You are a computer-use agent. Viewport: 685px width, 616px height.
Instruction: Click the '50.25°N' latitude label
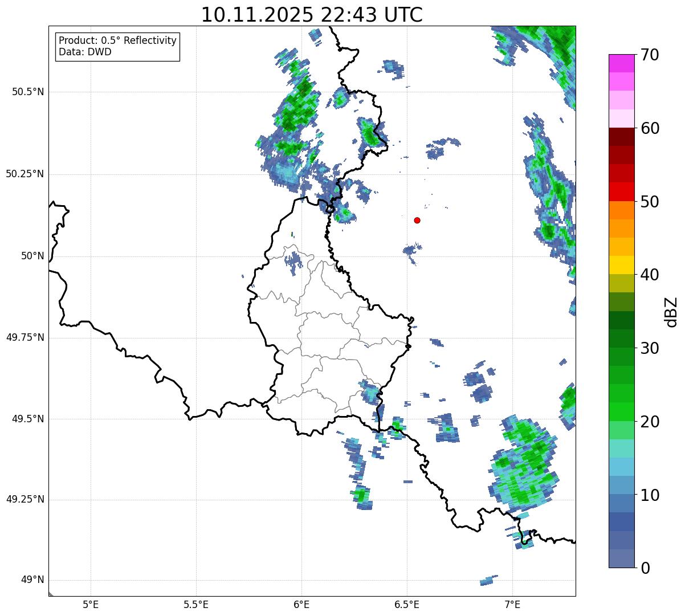click(x=25, y=174)
